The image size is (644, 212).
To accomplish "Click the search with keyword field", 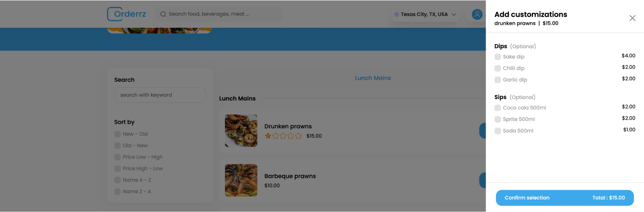I will point(160,95).
